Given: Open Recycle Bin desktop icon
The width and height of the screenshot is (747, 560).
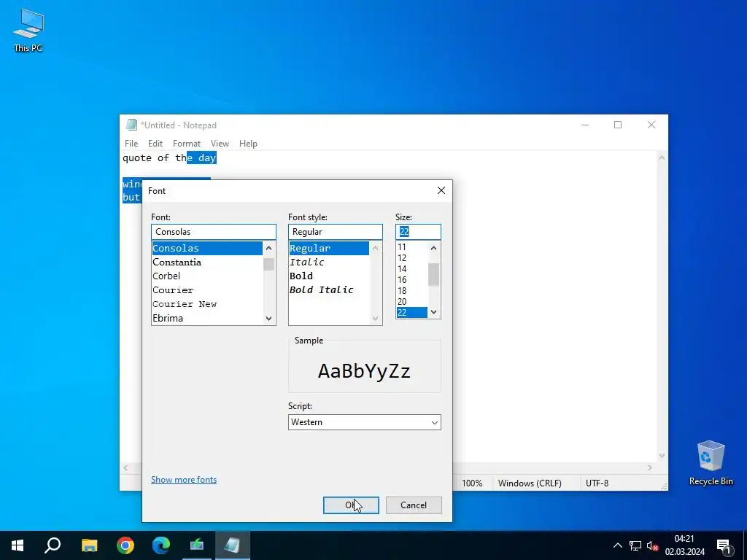Looking at the screenshot, I should pos(711,463).
